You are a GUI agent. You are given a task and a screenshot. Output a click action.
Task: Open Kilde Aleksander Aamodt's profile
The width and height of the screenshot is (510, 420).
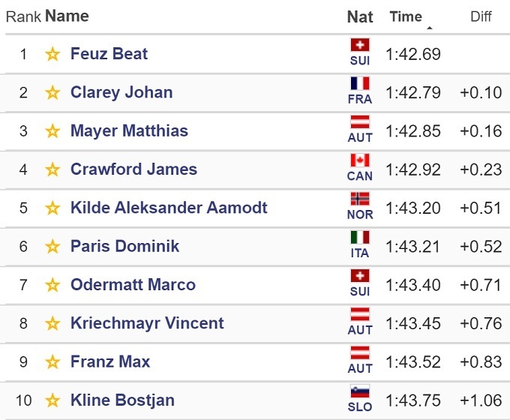[x=169, y=208]
